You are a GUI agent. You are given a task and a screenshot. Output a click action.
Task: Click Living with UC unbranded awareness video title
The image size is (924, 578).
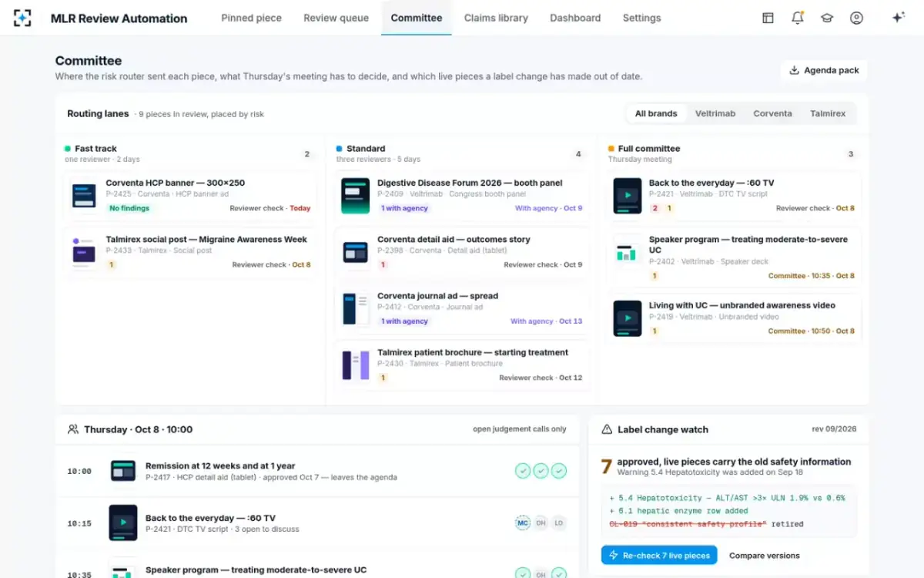click(x=742, y=305)
